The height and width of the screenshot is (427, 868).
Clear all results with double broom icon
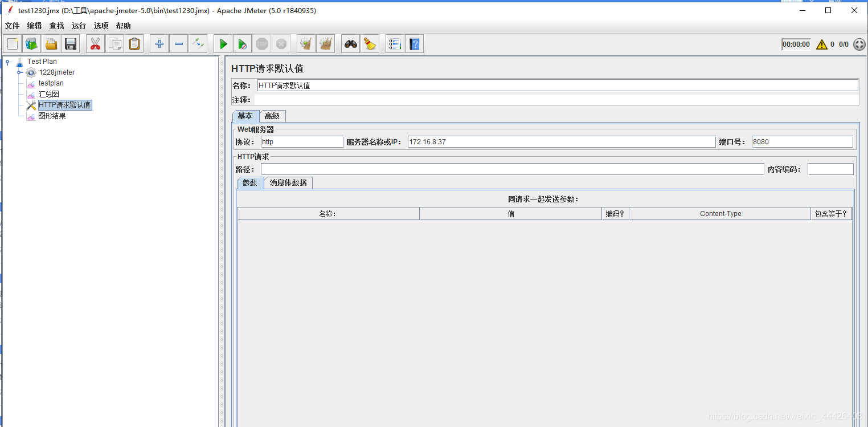[x=325, y=44]
